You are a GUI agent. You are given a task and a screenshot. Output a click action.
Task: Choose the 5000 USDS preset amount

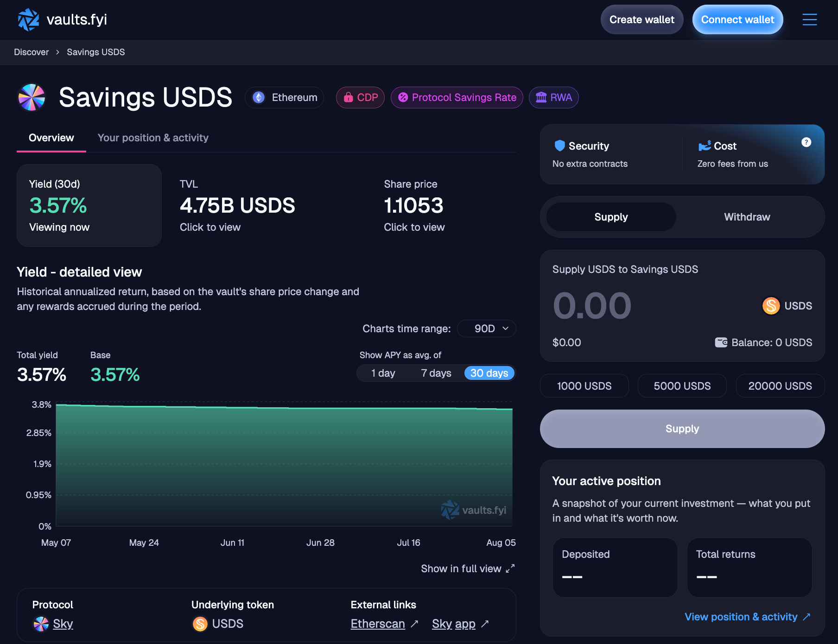682,386
